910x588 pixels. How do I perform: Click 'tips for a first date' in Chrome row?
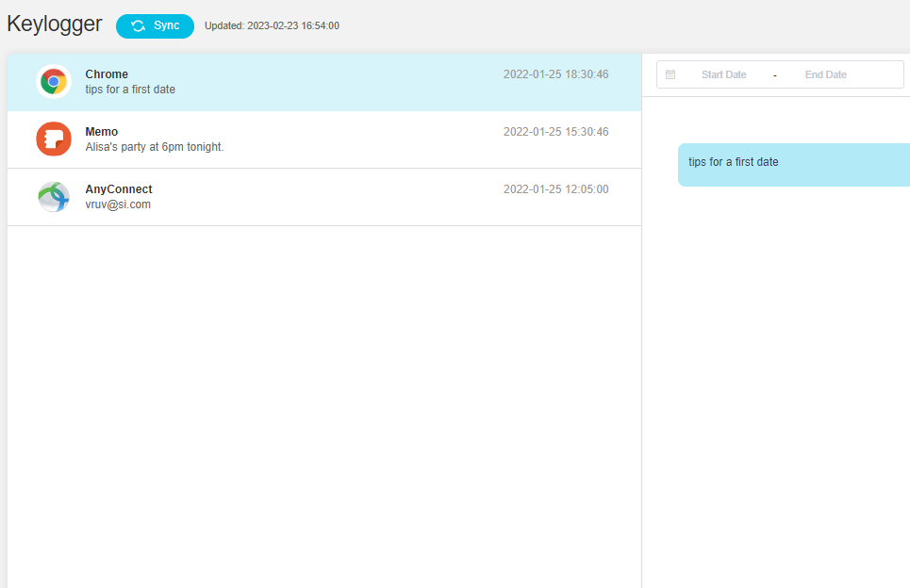(130, 90)
